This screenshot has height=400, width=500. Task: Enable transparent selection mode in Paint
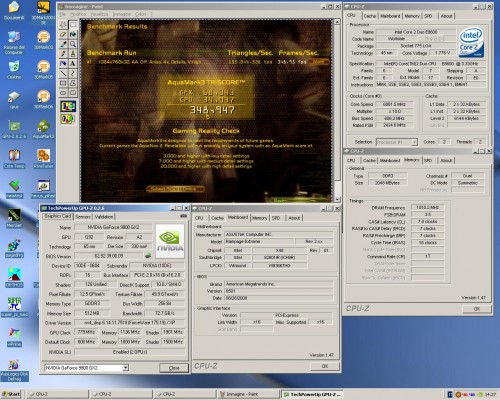[68, 118]
